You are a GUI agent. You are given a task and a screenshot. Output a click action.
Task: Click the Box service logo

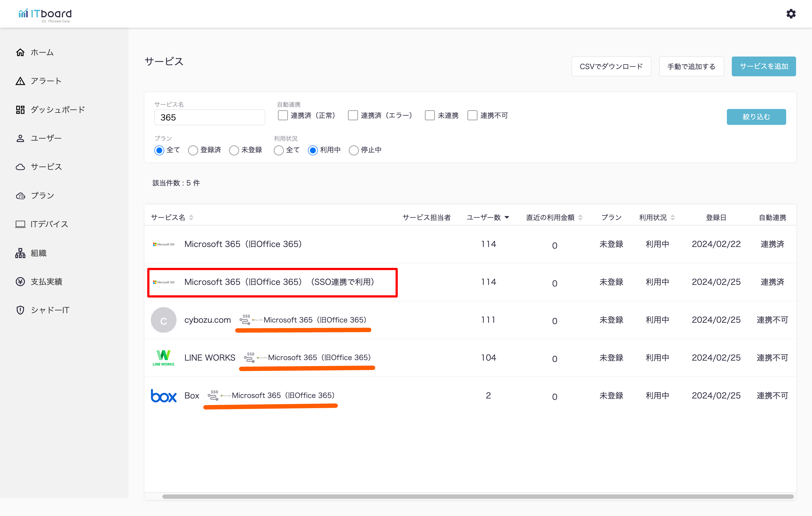tap(163, 396)
